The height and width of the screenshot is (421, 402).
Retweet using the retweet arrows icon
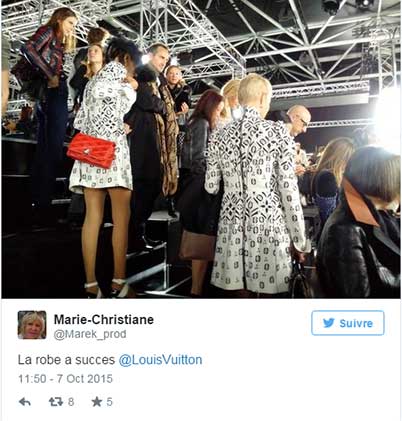click(x=56, y=402)
